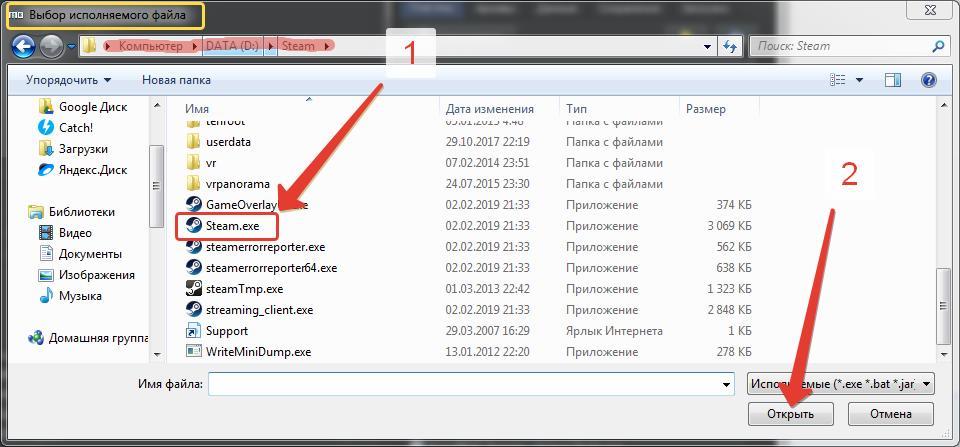Click the streaming_client.exe file icon
The height and width of the screenshot is (447, 960).
tap(194, 310)
